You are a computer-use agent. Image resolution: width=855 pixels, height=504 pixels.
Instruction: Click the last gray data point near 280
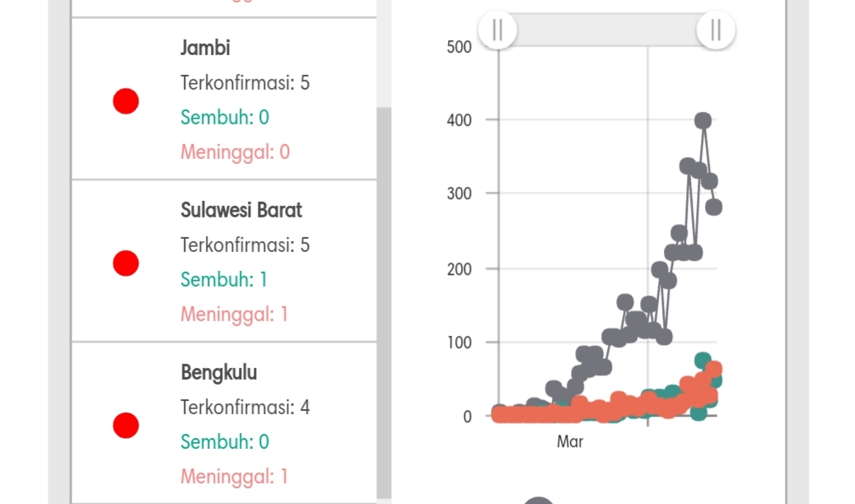coord(714,207)
